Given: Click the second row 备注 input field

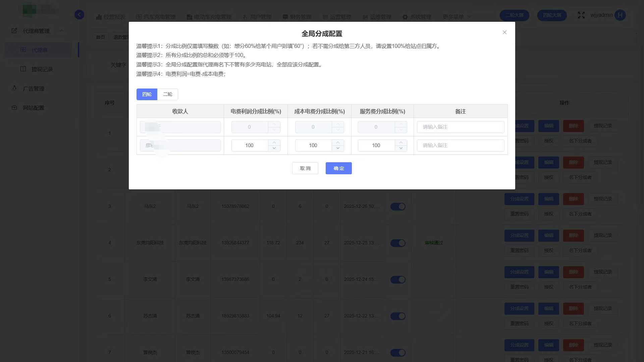Looking at the screenshot, I should tap(460, 145).
